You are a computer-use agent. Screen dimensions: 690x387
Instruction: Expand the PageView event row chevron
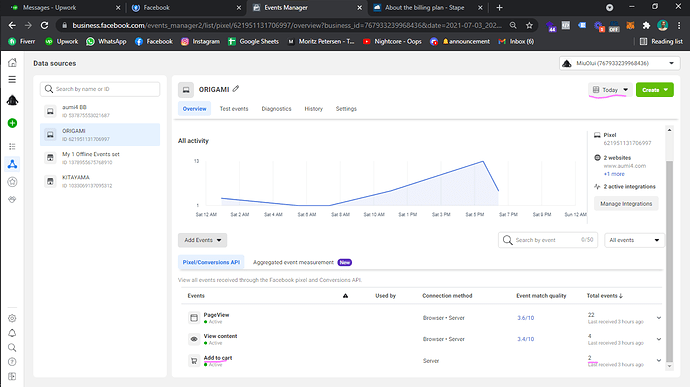tap(659, 318)
